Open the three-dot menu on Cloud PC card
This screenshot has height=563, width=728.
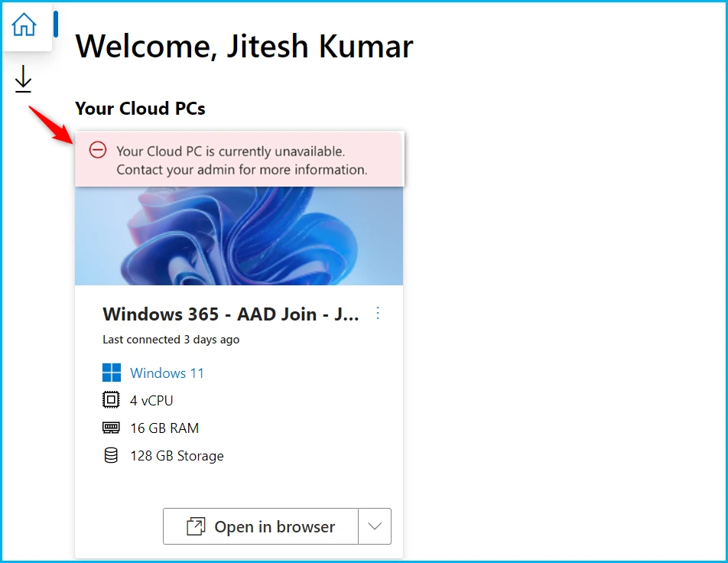pyautogui.click(x=378, y=313)
